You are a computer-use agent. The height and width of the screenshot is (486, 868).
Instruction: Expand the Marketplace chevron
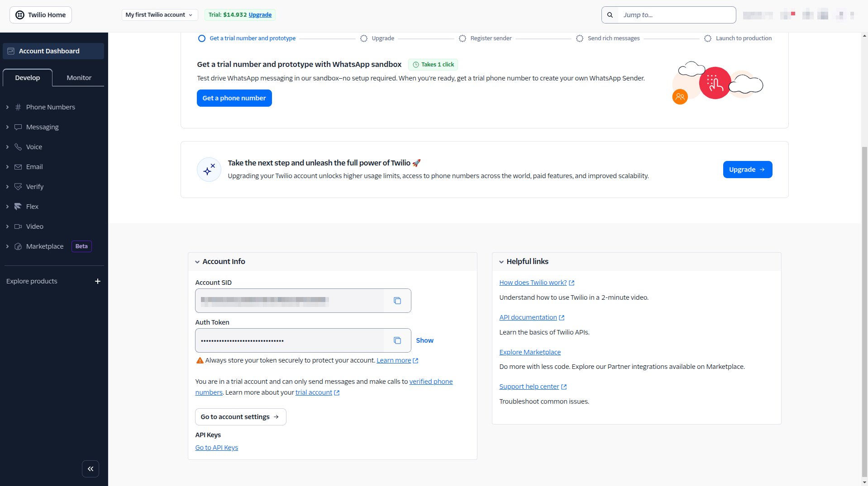click(x=7, y=246)
